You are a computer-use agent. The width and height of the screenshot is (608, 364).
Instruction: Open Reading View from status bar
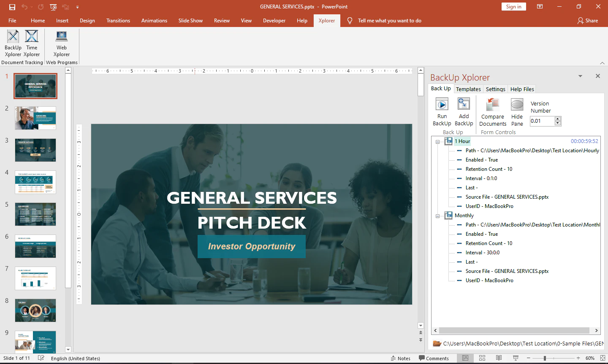click(x=499, y=358)
